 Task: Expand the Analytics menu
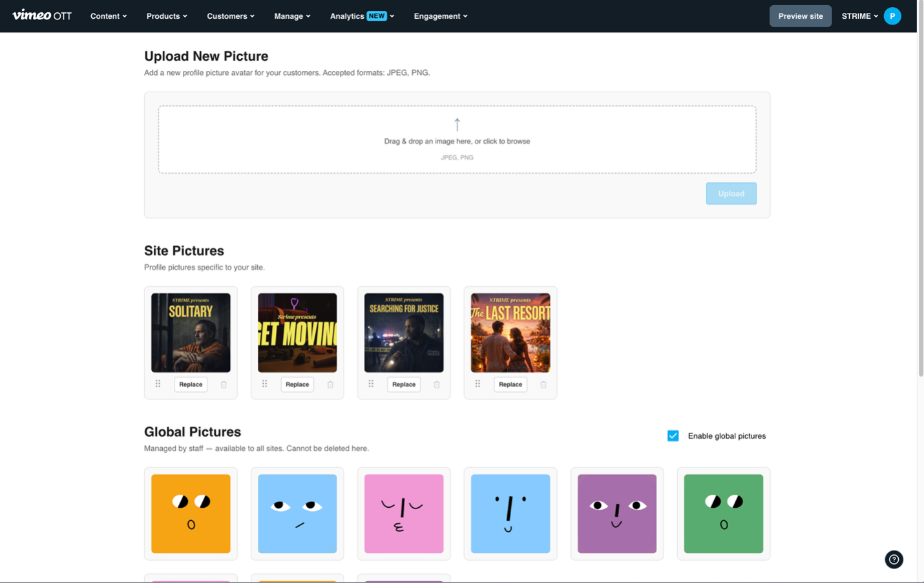coord(362,16)
